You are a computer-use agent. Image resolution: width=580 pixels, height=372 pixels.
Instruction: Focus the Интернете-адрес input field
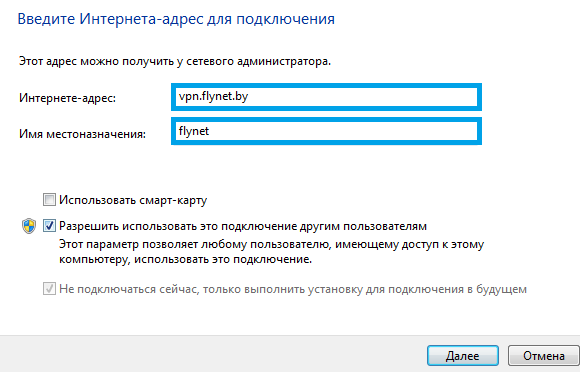326,97
